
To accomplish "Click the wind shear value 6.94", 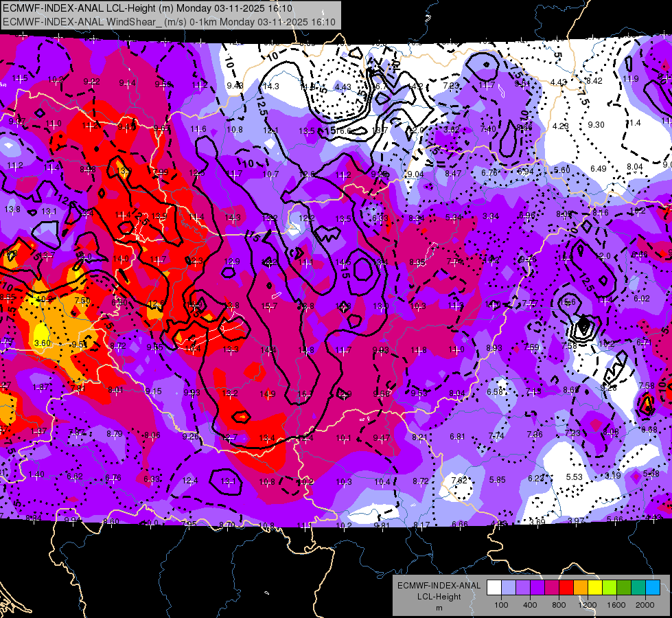I will [525, 172].
